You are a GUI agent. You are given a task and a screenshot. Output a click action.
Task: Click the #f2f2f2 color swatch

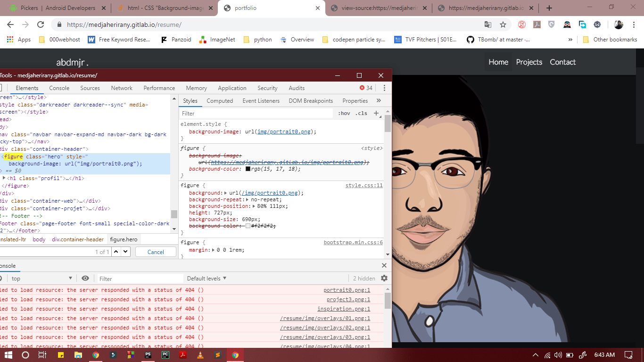248,226
